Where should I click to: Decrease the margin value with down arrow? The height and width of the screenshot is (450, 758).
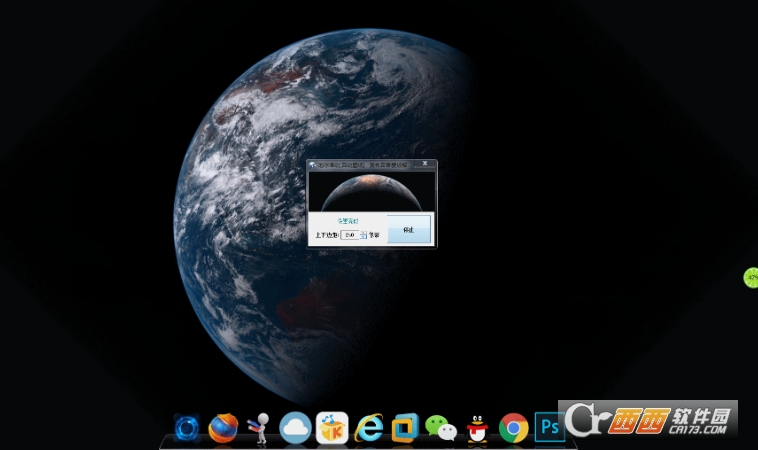click(364, 237)
